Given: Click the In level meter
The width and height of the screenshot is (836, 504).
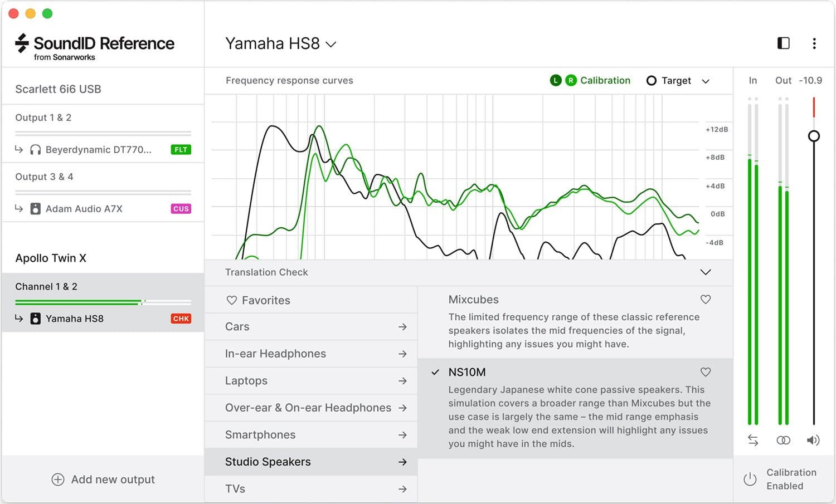Looking at the screenshot, I should pos(753,261).
